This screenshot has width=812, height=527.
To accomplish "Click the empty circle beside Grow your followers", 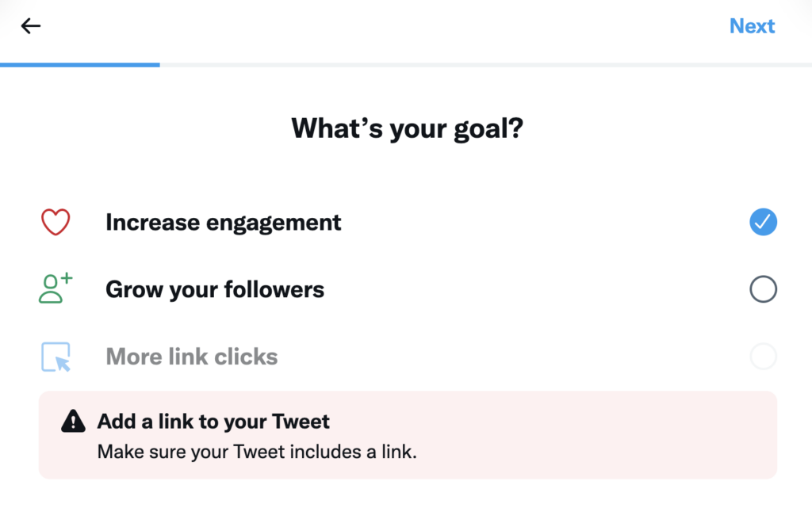I will (763, 289).
